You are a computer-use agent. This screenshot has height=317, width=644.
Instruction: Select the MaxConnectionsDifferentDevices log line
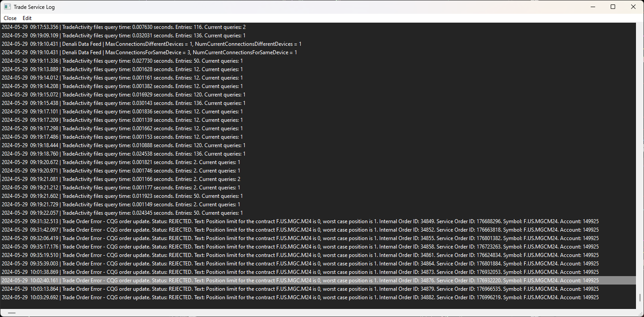(318, 44)
